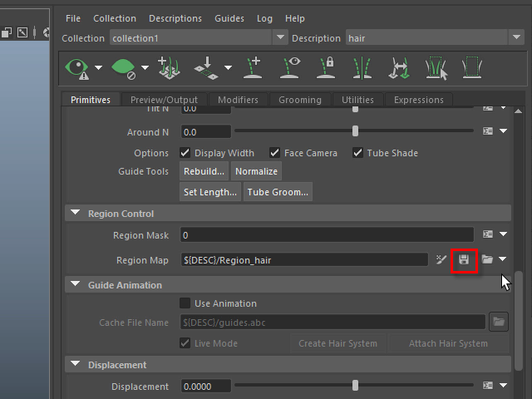Open the Region Mask expression editor icon
This screenshot has height=399, width=532.
pyautogui.click(x=488, y=235)
